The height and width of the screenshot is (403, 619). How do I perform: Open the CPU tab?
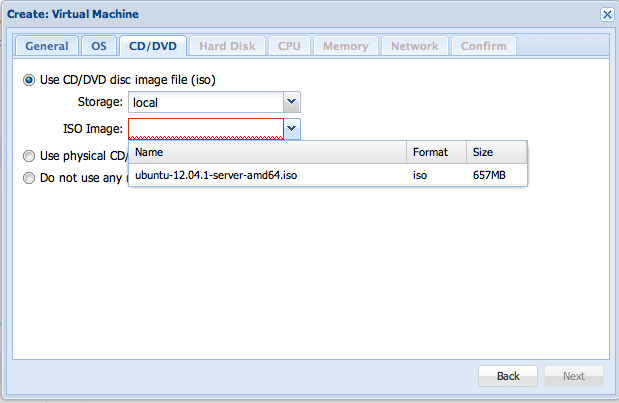click(289, 46)
